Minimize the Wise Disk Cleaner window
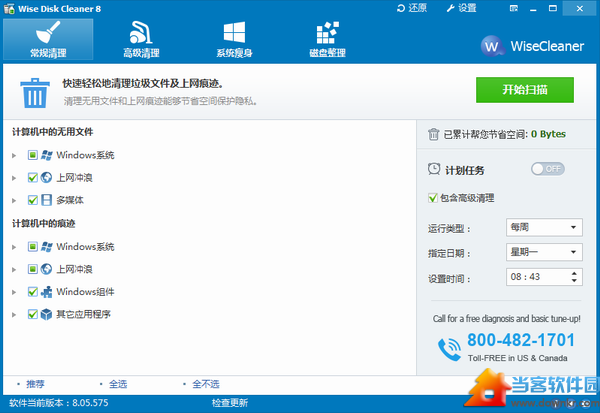 533,8
